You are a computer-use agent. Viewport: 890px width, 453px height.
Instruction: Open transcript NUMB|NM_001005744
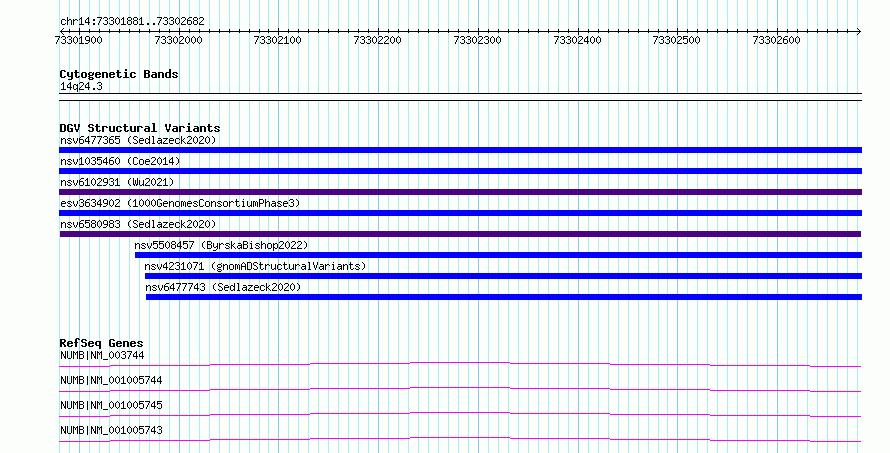[x=111, y=381]
